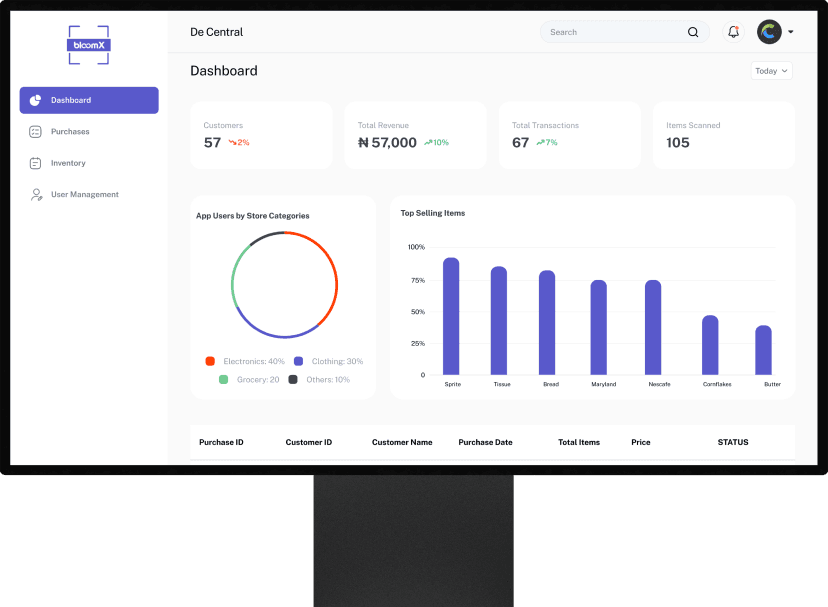Click the User Management person icon
Screen dimensions: 828x607
pos(35,195)
